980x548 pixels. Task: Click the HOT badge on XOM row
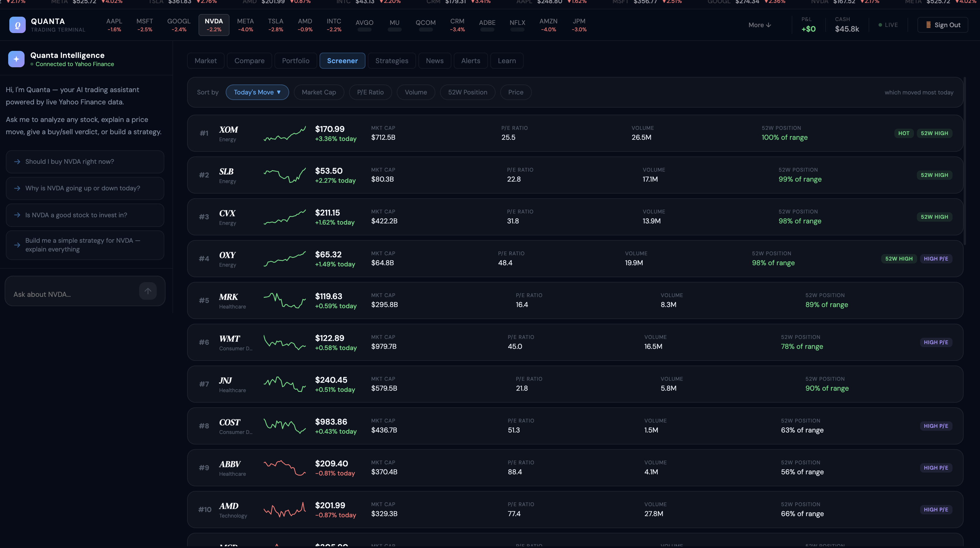tap(903, 133)
